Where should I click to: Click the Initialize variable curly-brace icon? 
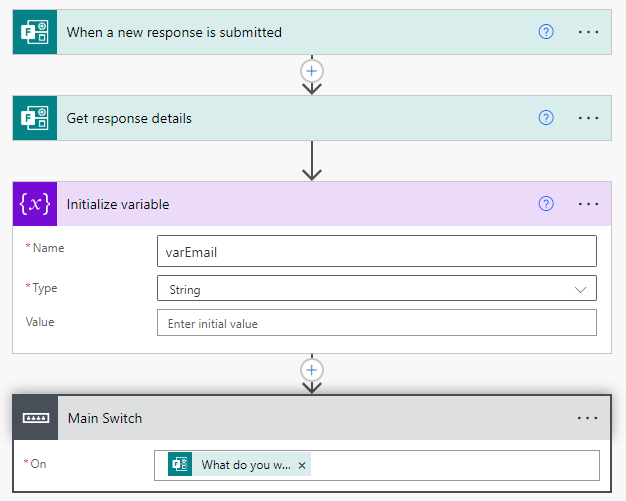(34, 204)
